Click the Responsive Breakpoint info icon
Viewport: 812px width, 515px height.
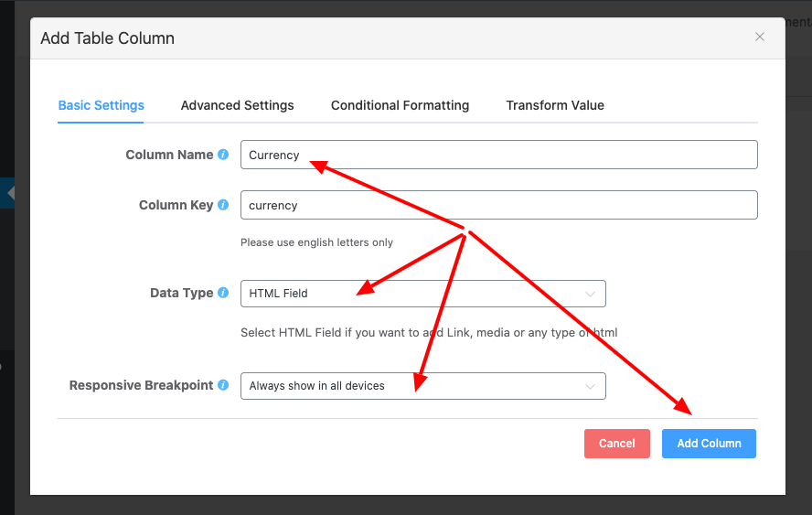point(223,385)
